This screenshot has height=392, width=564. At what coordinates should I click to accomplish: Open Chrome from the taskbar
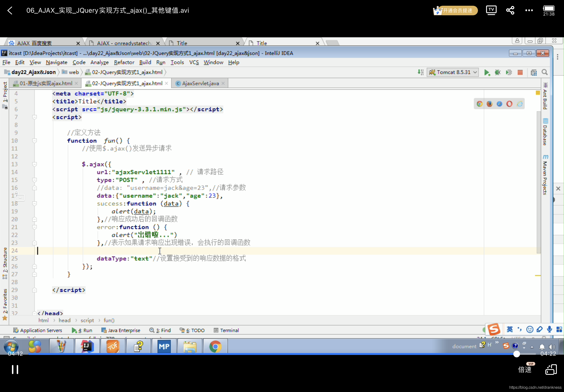click(x=215, y=346)
